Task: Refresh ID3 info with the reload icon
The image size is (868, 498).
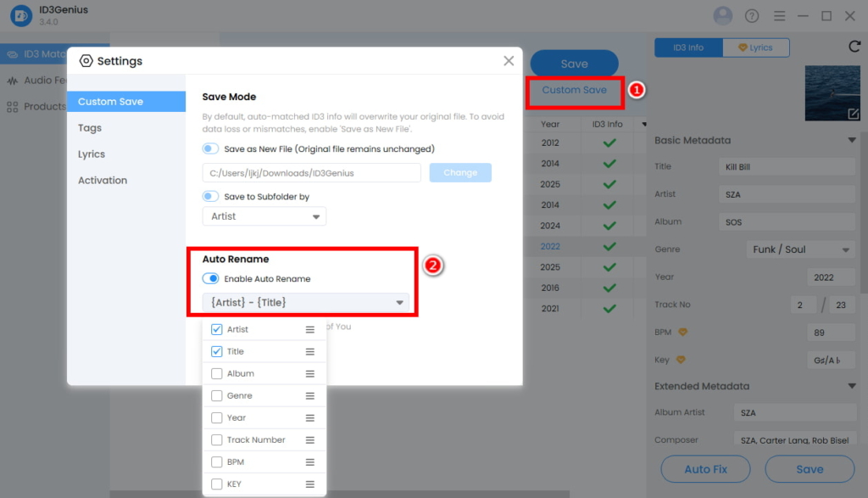Action: click(x=854, y=47)
